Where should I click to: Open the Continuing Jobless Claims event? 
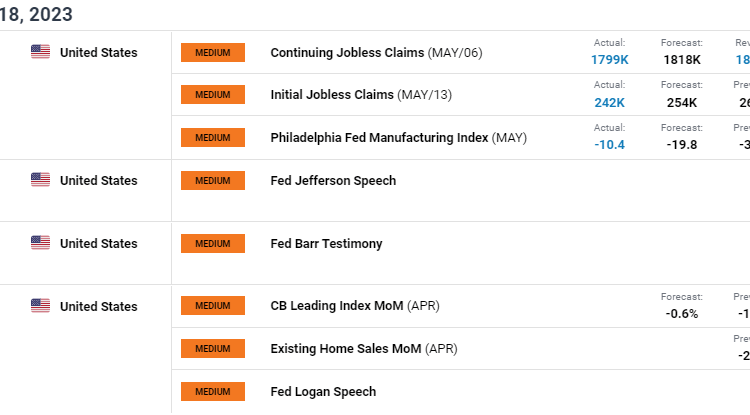click(347, 52)
